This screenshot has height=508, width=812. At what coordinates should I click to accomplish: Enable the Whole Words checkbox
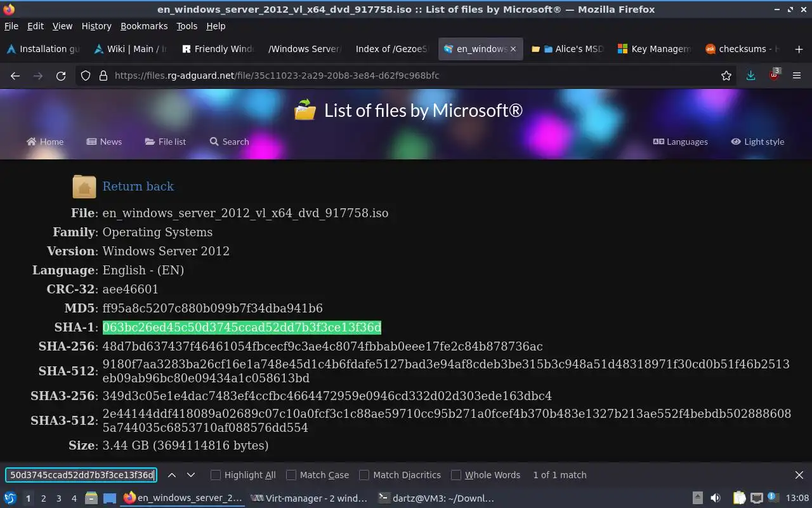[x=456, y=475]
